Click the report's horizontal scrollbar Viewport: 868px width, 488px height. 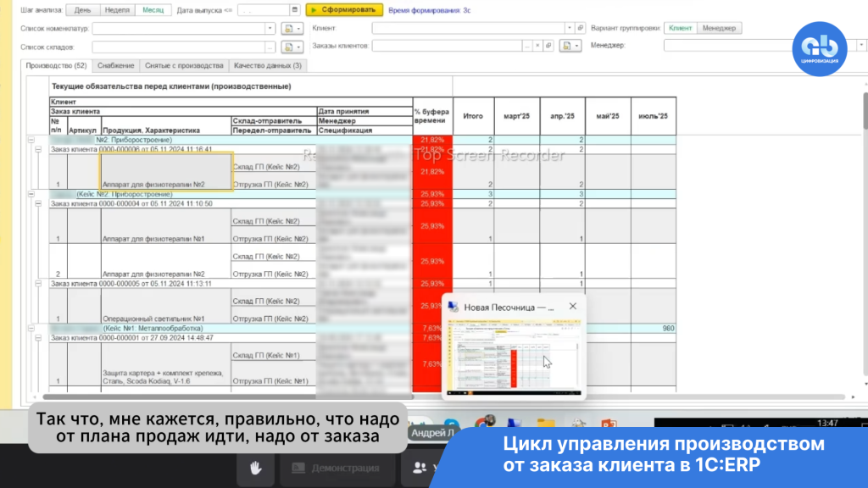228,396
